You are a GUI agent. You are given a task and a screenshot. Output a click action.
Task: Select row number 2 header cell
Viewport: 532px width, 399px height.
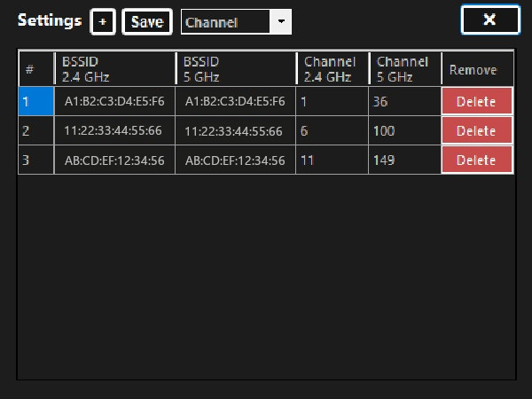click(36, 130)
